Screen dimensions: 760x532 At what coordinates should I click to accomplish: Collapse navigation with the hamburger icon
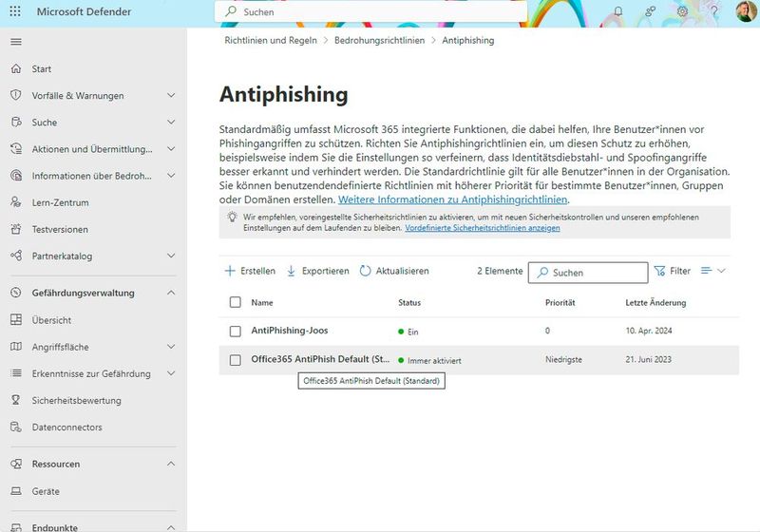(16, 42)
